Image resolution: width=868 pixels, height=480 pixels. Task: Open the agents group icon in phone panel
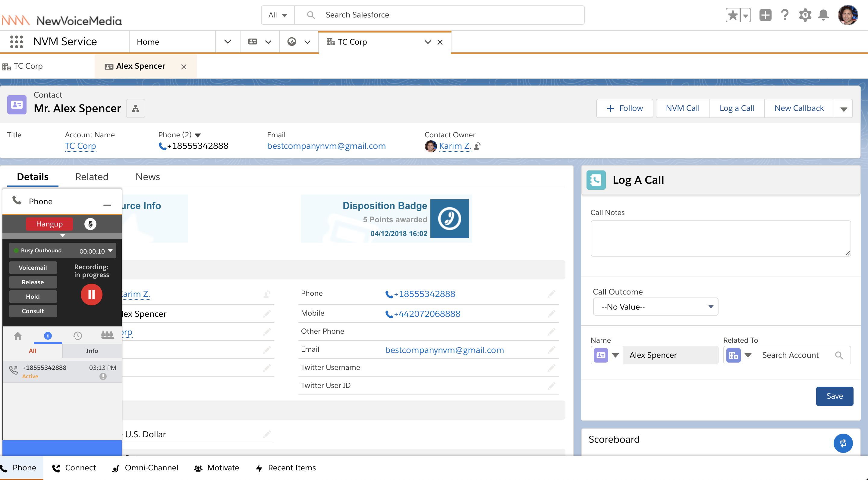click(107, 335)
